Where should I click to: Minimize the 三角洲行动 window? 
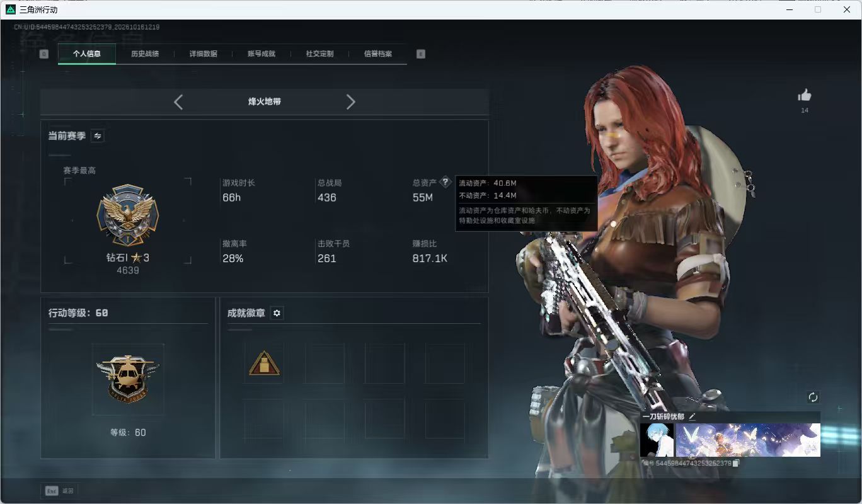click(790, 9)
